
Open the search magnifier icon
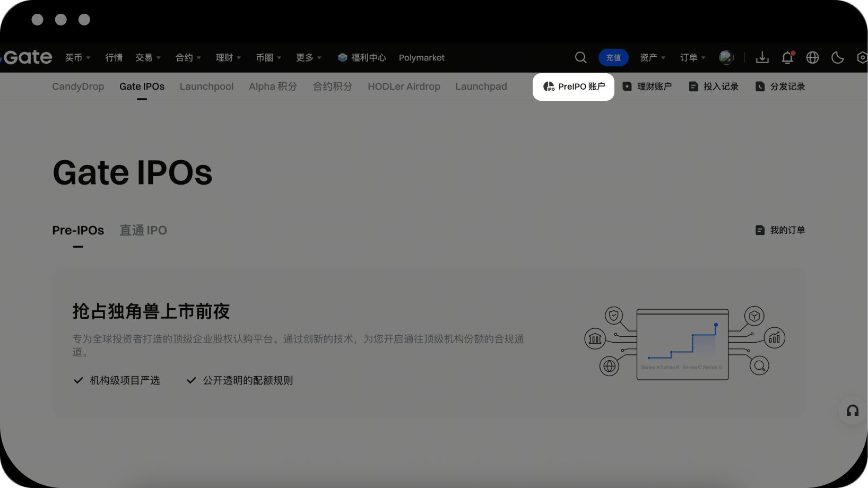581,57
